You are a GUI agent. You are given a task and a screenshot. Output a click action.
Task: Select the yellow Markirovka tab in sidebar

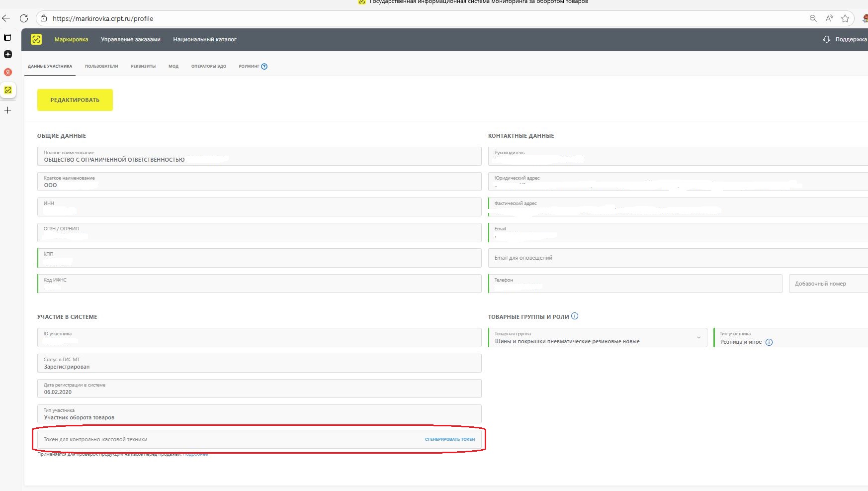click(x=8, y=90)
